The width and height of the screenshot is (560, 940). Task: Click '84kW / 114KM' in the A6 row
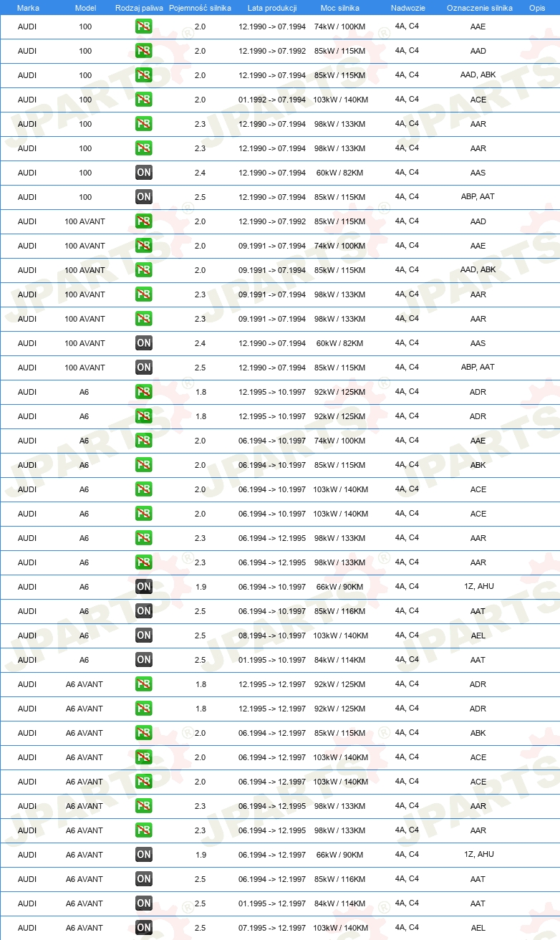pyautogui.click(x=340, y=660)
